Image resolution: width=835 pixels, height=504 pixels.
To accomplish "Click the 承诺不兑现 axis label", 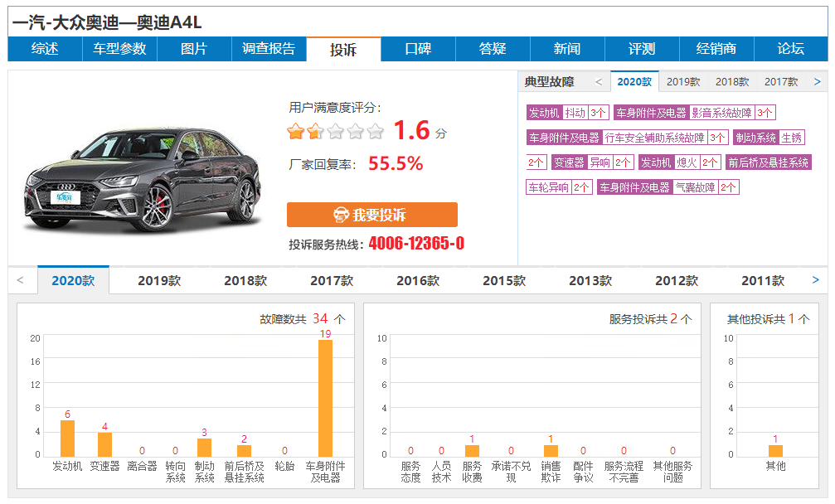I will coord(511,472).
